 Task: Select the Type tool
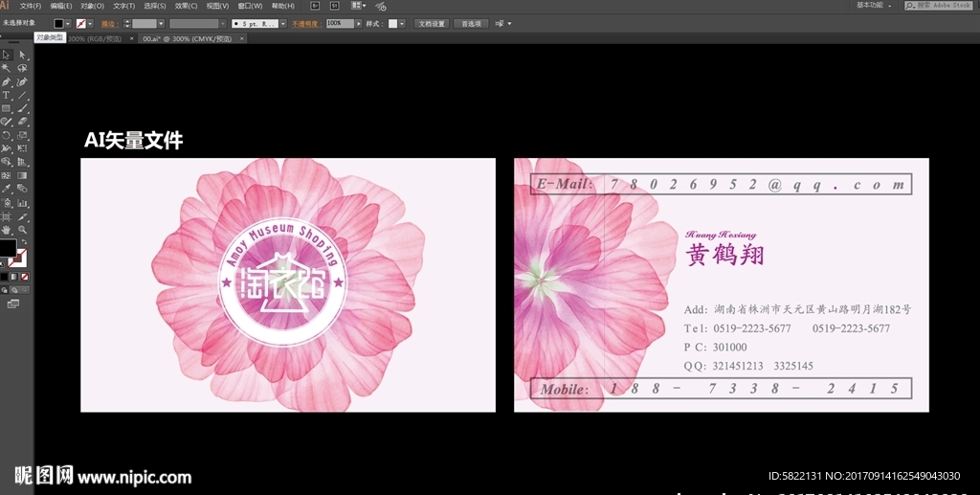tap(7, 96)
